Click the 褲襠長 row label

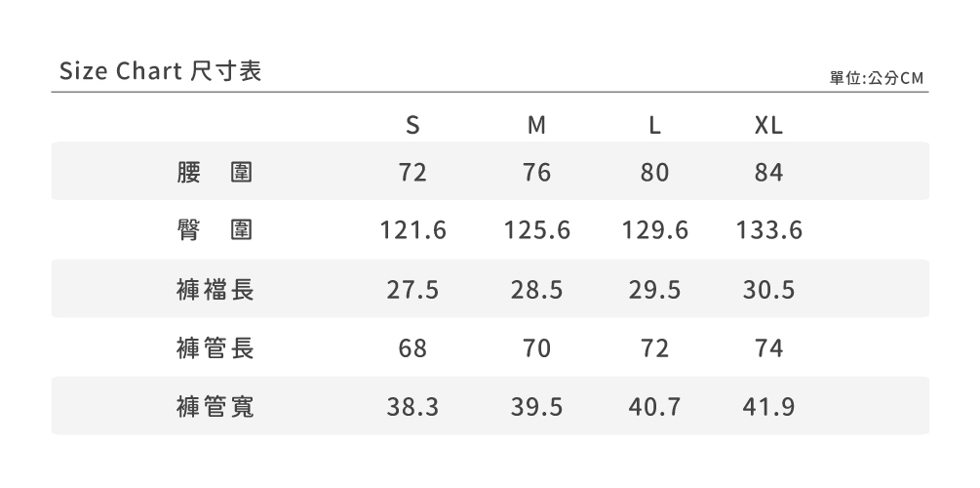click(x=216, y=290)
